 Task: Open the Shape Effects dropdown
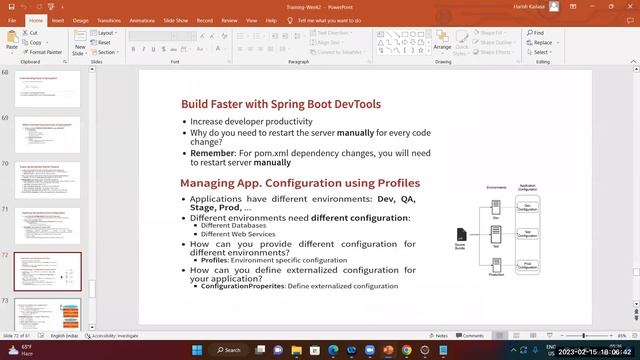(x=493, y=52)
